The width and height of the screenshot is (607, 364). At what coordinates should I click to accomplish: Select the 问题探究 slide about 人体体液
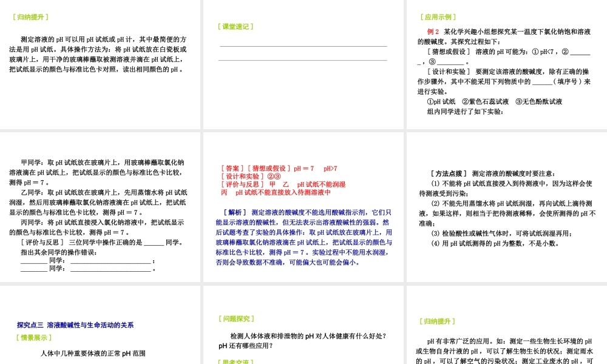(x=303, y=325)
